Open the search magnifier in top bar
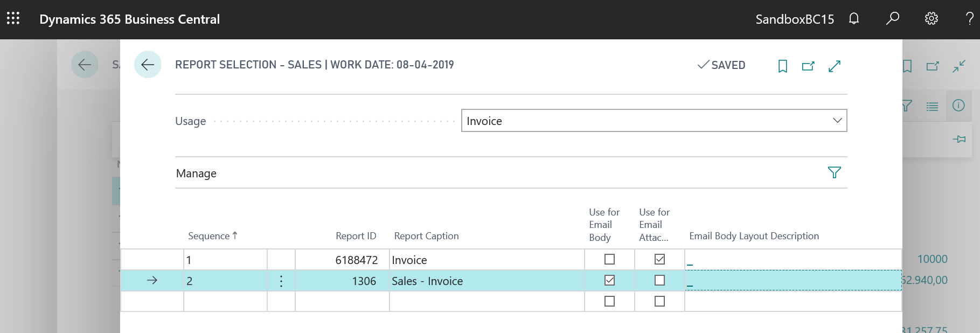 click(x=893, y=19)
